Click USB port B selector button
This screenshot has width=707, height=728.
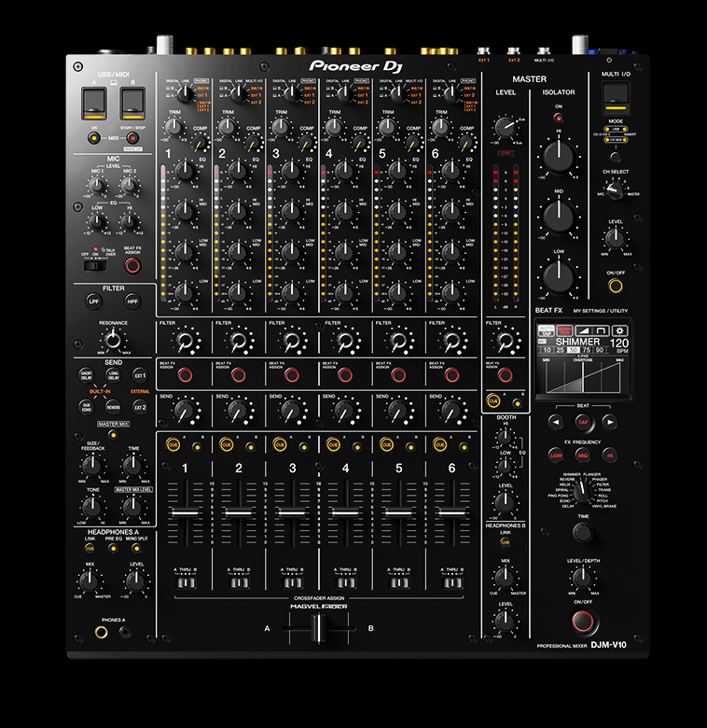pos(132,103)
